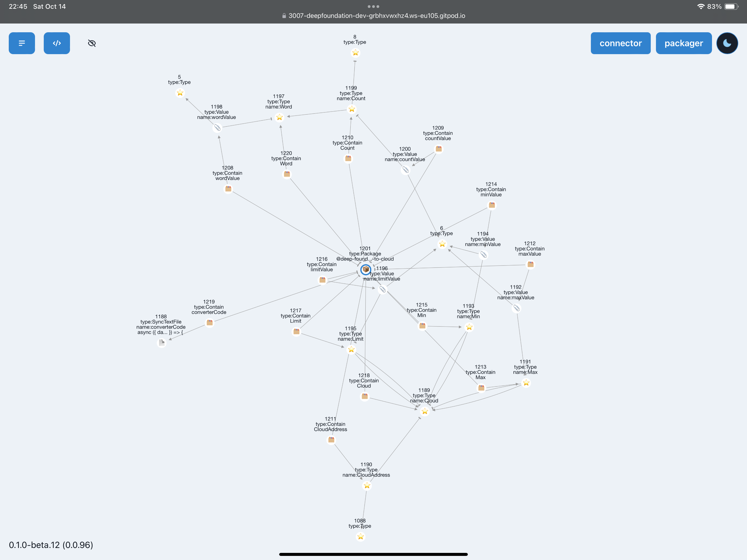
Task: Select the Contain Word clipboard node
Action: coord(287,174)
